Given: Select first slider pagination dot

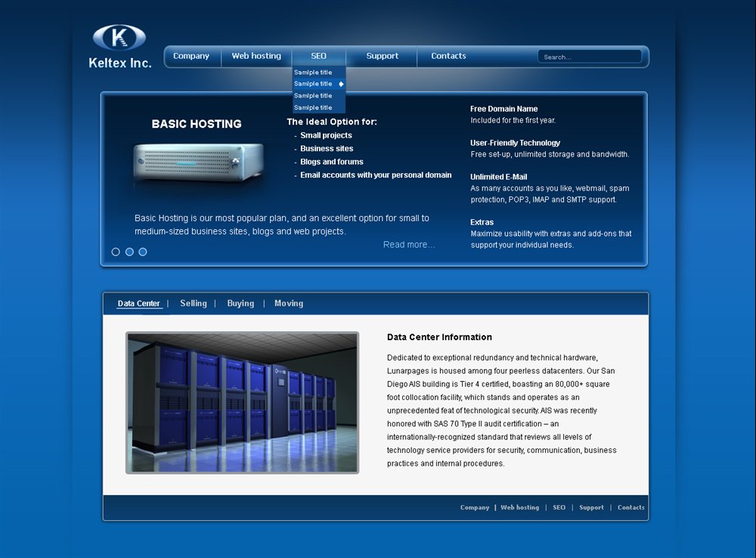Looking at the screenshot, I should (116, 252).
